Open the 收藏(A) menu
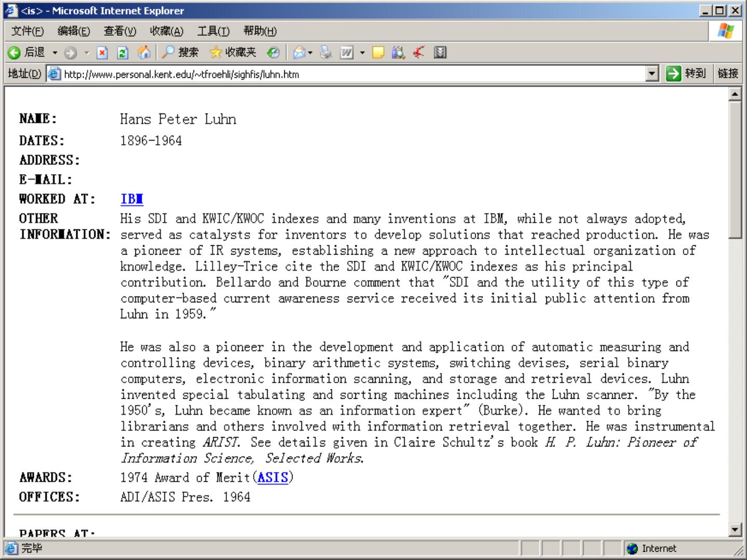This screenshot has height=560, width=747. tap(167, 31)
